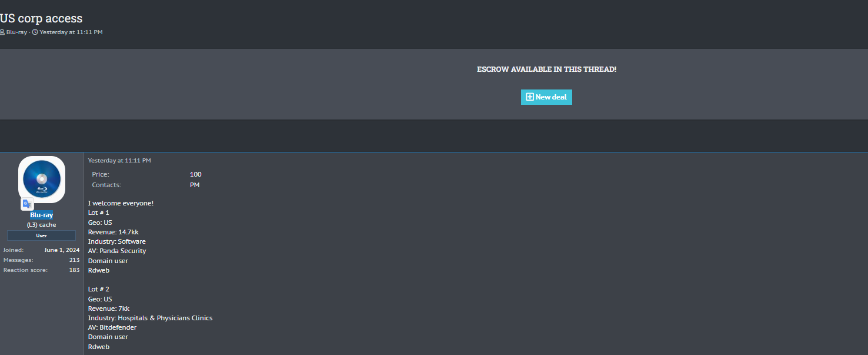This screenshot has width=868, height=355.
Task: Click the Joined date June 1, 2024
Action: (x=62, y=250)
